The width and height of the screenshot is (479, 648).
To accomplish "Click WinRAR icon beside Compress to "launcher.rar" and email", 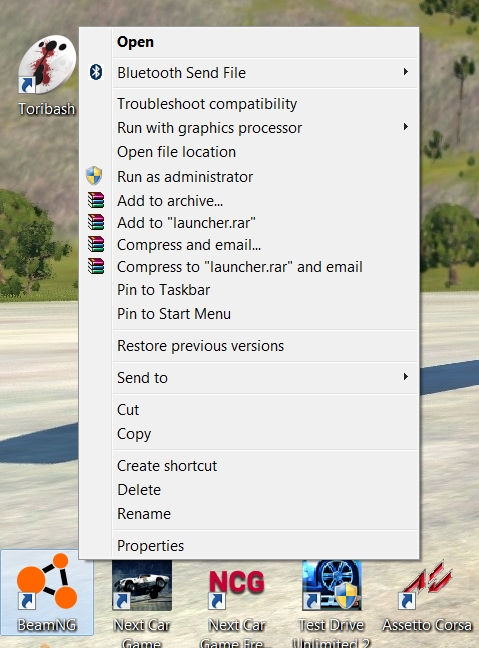I will click(x=96, y=266).
